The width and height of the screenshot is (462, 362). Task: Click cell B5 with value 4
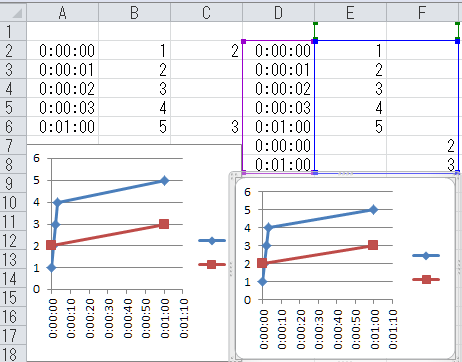tap(135, 107)
